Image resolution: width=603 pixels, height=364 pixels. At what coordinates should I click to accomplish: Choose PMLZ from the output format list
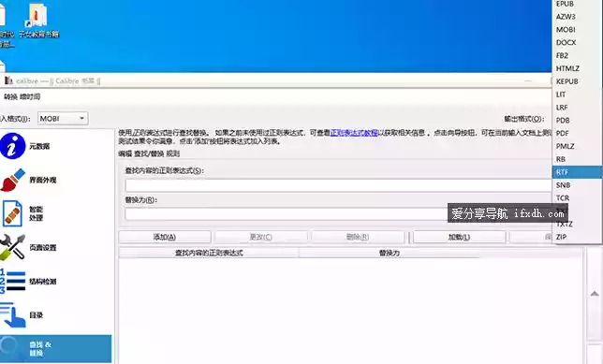[577, 146]
